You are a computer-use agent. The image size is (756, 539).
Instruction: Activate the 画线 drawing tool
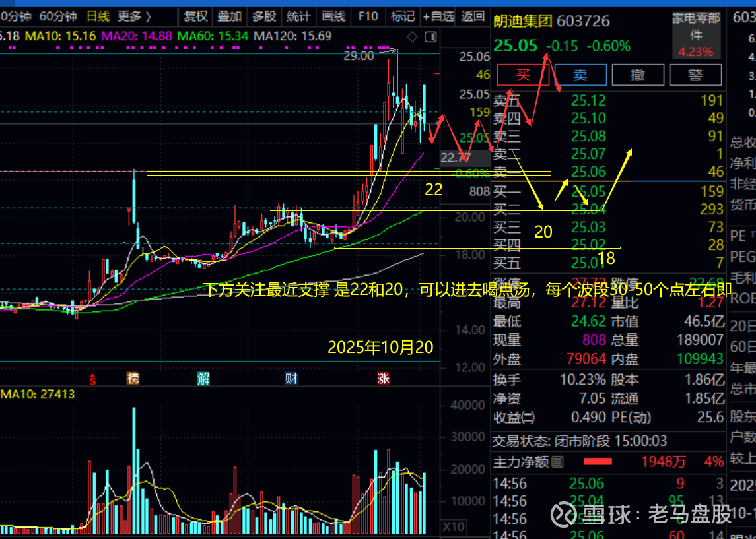tap(333, 16)
